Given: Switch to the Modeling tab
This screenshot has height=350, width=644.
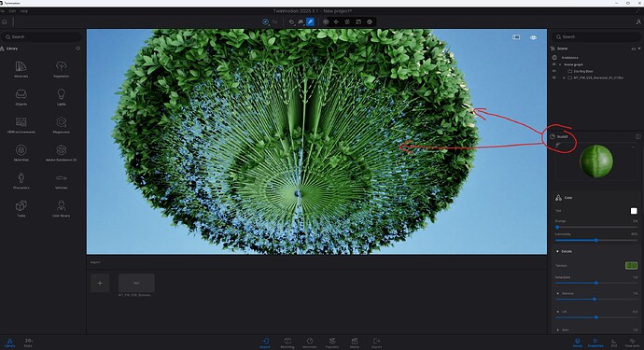Looking at the screenshot, I should (287, 343).
